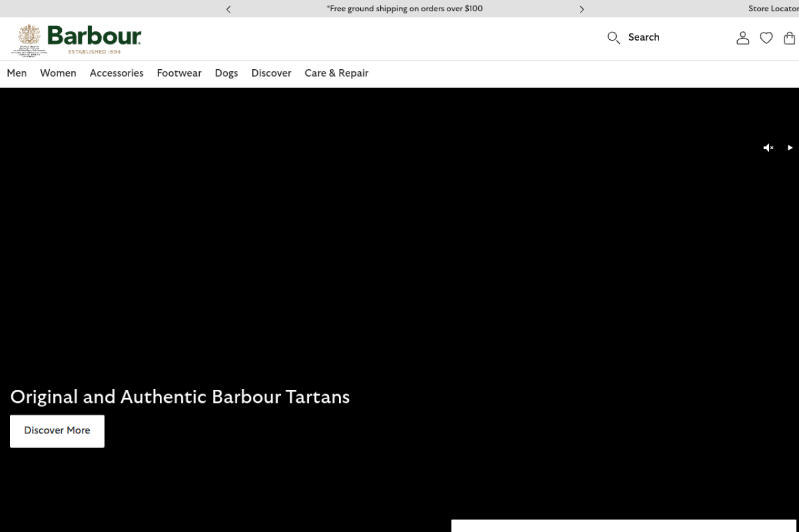This screenshot has height=532, width=799.
Task: Show next promo banner message
Action: (581, 9)
